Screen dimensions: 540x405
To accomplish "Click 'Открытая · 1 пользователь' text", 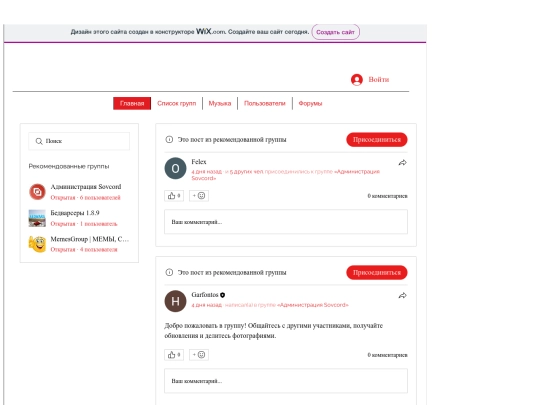I will pos(84,224).
